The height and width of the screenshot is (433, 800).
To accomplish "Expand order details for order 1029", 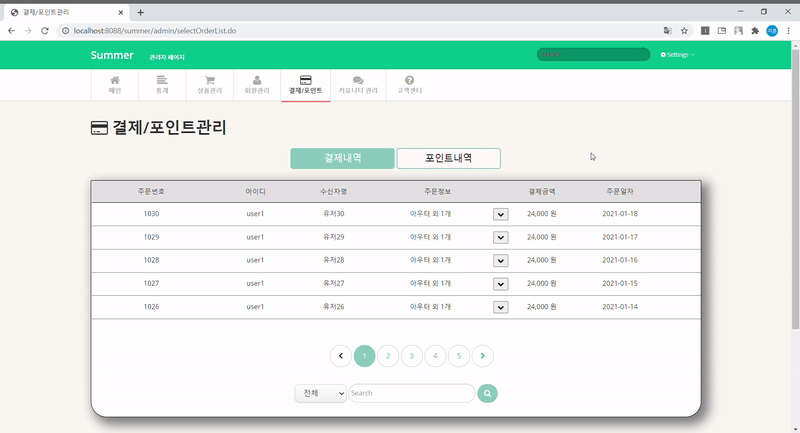I will (x=501, y=237).
